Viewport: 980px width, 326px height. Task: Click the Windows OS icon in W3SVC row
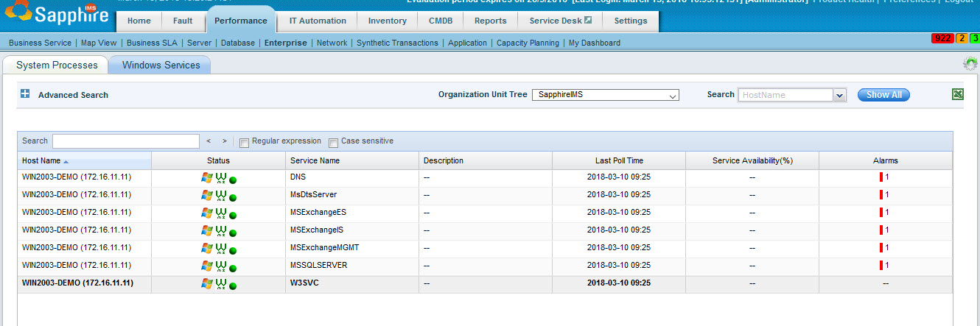click(207, 283)
